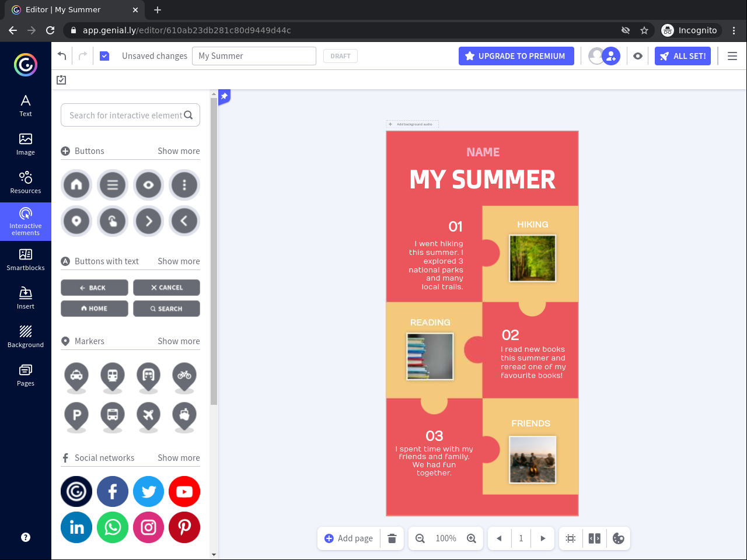Insert the Pinterest social icon
Image resolution: width=747 pixels, height=560 pixels.
tap(184, 527)
